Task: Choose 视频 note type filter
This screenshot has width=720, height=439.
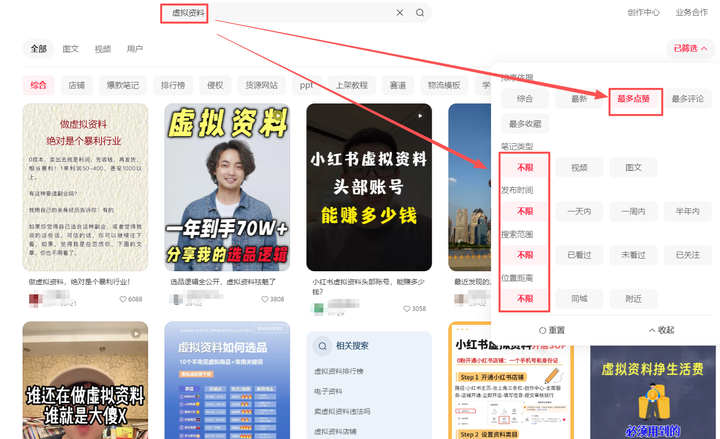Action: (x=579, y=168)
